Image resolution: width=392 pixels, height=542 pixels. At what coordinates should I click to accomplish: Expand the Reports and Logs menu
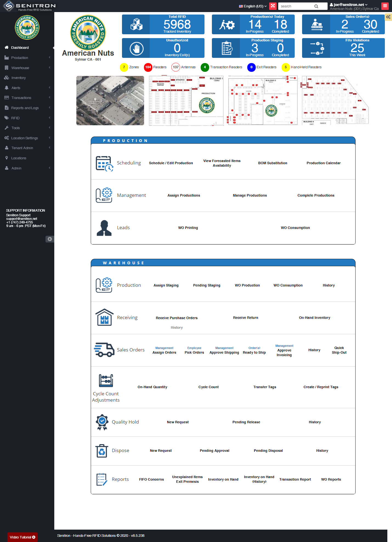[x=27, y=108]
